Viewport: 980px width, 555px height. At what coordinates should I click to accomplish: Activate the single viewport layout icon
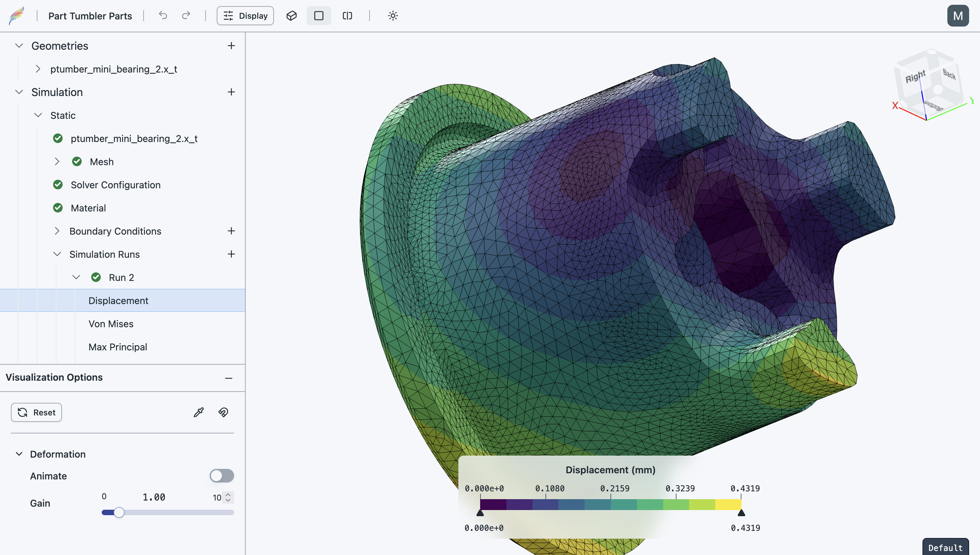(318, 16)
